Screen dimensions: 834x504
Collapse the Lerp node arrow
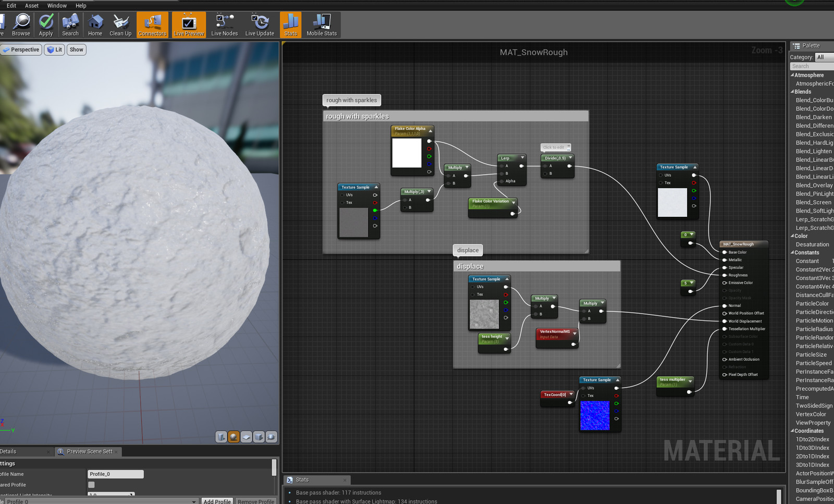point(522,157)
